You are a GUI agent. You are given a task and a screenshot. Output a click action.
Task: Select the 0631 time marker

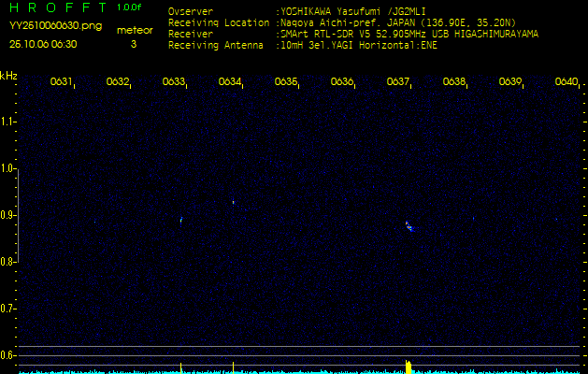[x=62, y=82]
